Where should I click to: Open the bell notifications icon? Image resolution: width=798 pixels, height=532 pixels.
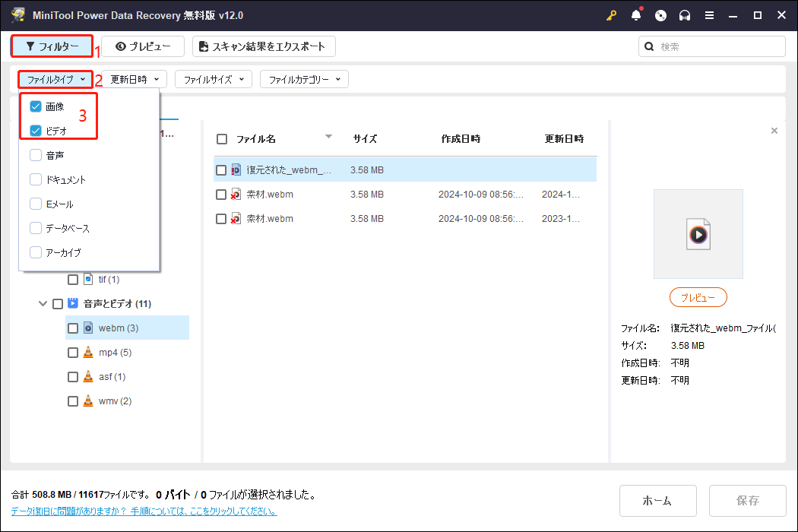[x=636, y=15]
